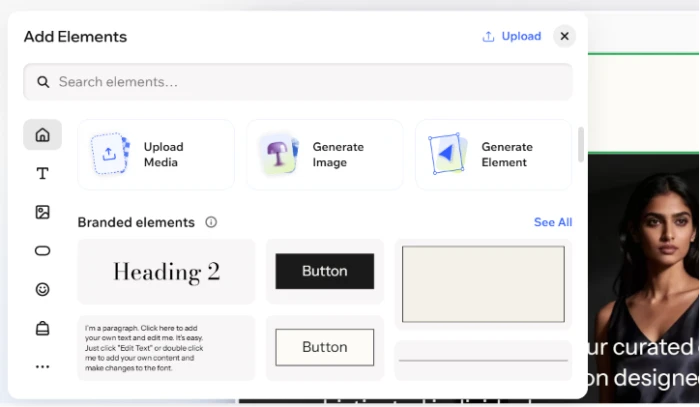Add the beige box container element
The height and width of the screenshot is (407, 700).
(x=483, y=284)
